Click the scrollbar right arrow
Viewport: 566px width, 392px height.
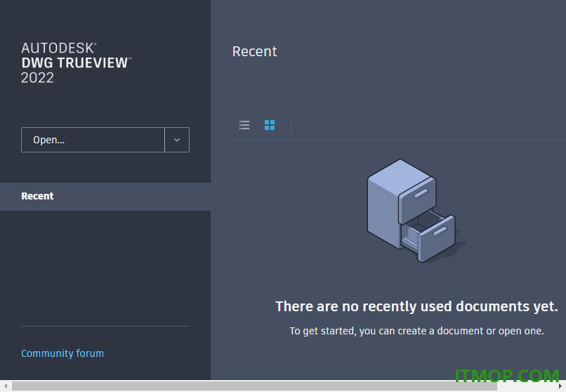point(560,386)
